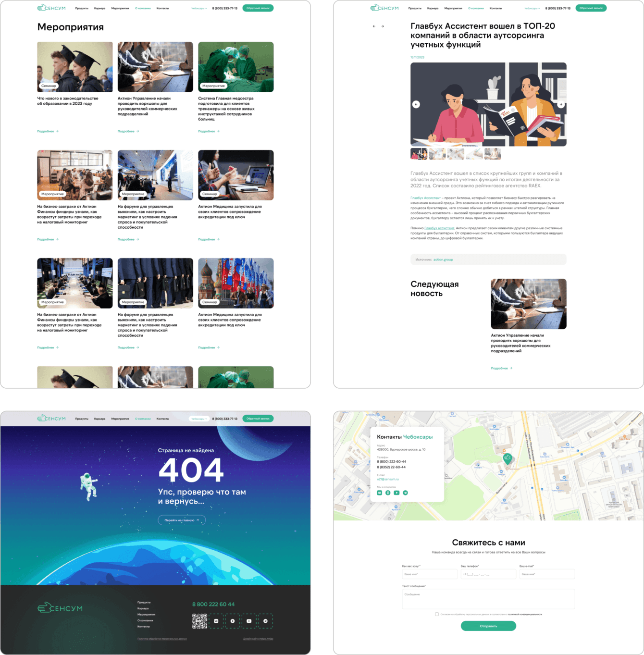Open the Telegram icon in the dark footer
Image resolution: width=644 pixels, height=655 pixels.
coord(265,621)
